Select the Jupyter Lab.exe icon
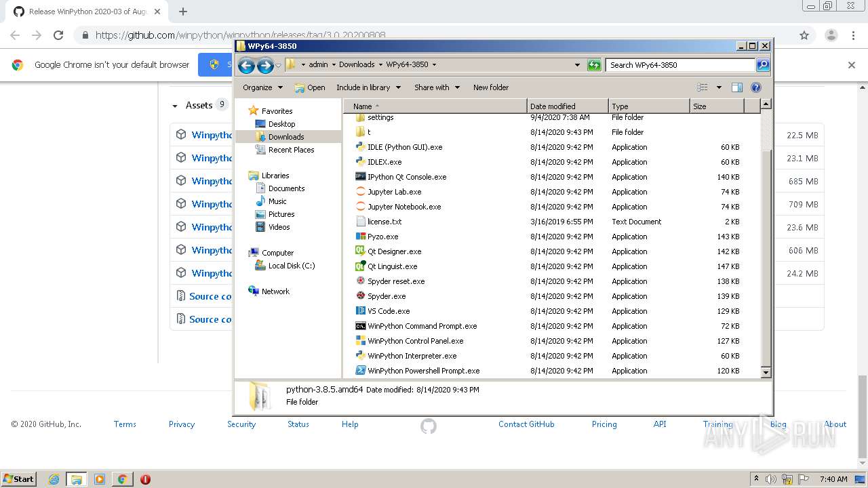Image resolution: width=868 pixels, height=488 pixels. tap(361, 192)
